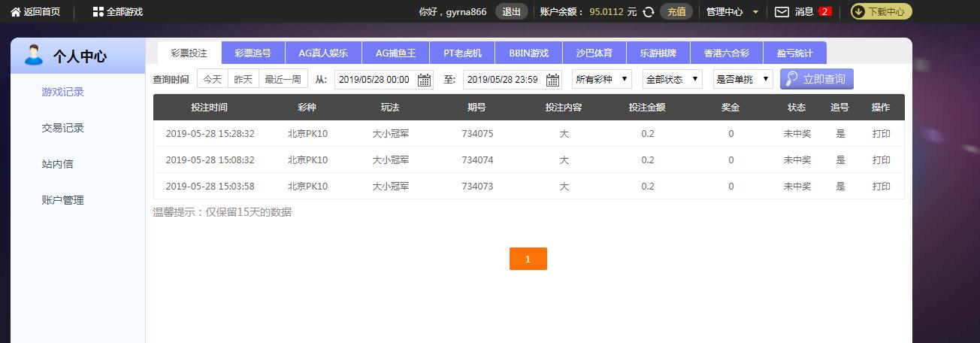Open the 全部状态 status dropdown
This screenshot has height=343, width=980.
(673, 79)
